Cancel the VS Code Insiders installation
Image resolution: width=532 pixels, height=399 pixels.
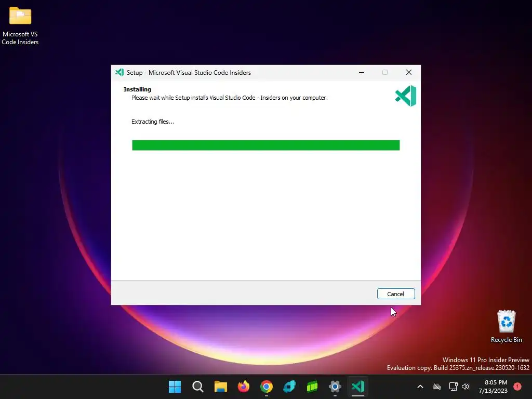click(x=395, y=294)
